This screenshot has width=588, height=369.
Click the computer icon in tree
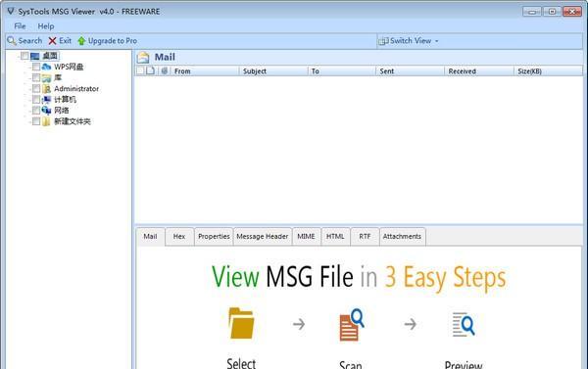pyautogui.click(x=46, y=100)
